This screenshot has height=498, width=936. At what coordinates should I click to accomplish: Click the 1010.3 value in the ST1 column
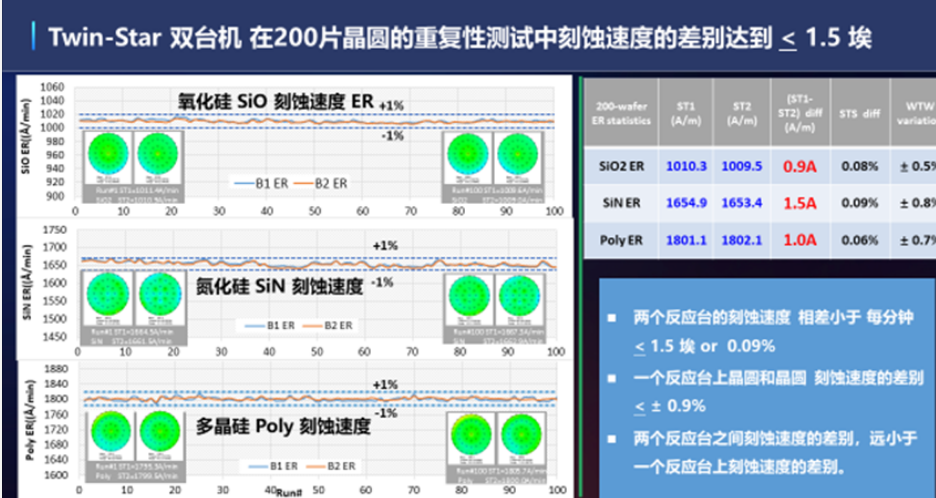(687, 165)
